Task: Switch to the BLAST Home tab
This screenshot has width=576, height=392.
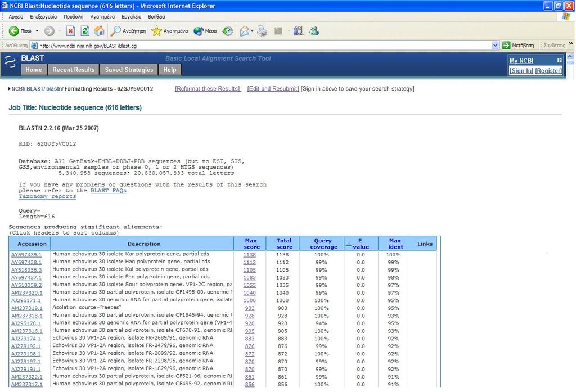Action: pos(34,70)
